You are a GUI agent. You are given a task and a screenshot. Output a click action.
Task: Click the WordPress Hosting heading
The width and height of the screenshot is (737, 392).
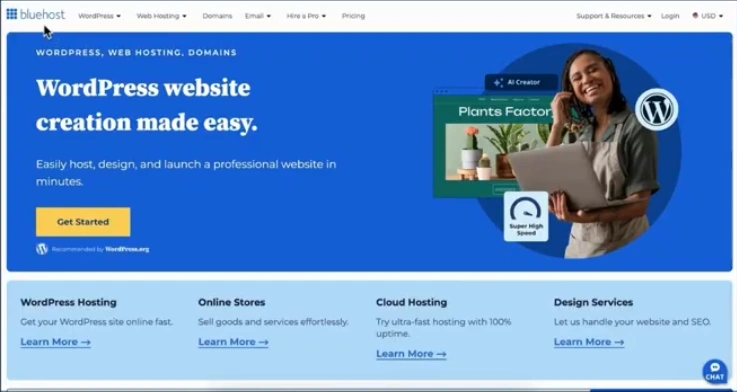68,302
